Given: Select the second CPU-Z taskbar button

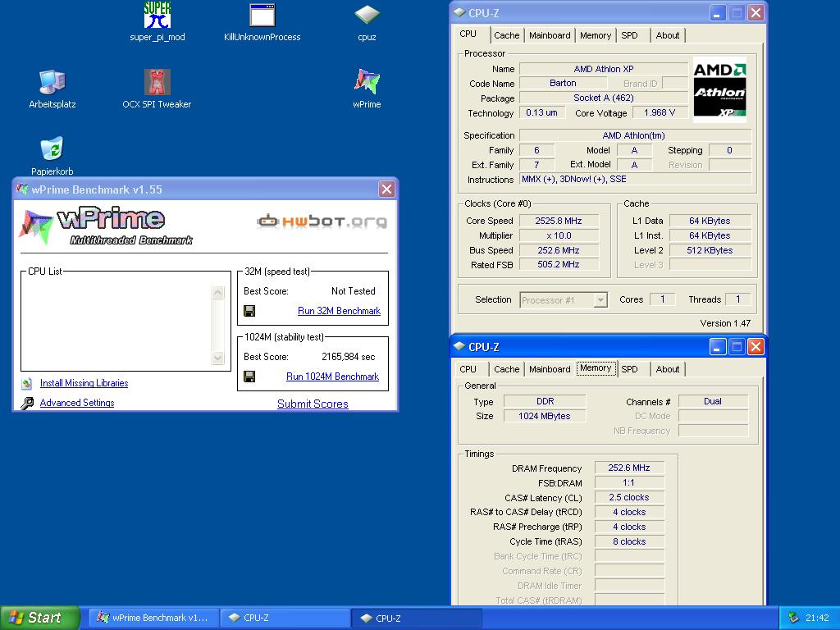Looking at the screenshot, I should click(417, 619).
